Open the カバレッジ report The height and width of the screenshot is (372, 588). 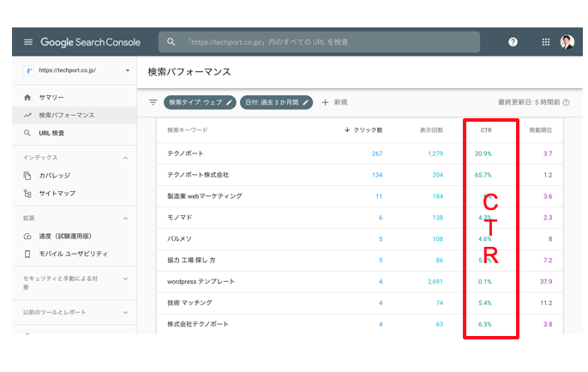53,176
